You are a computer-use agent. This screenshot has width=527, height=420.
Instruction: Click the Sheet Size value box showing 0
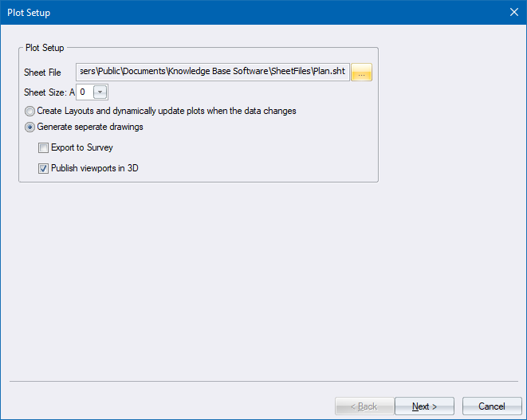(x=84, y=92)
